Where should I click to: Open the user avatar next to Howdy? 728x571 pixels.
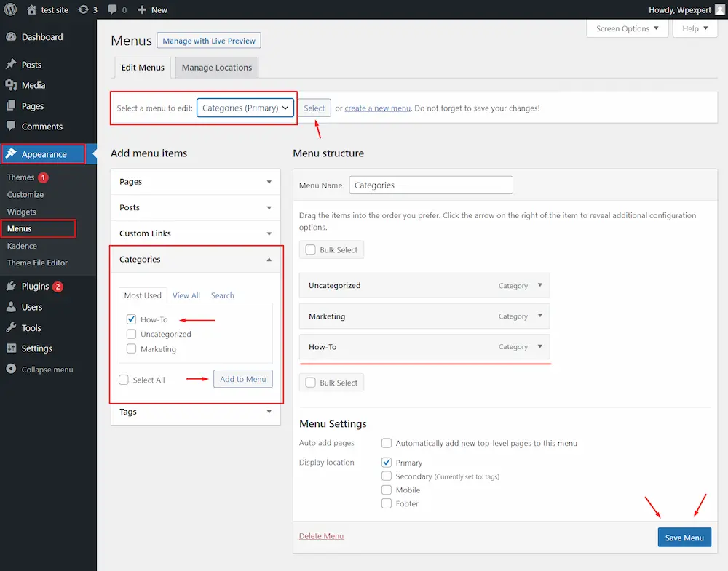pyautogui.click(x=720, y=9)
